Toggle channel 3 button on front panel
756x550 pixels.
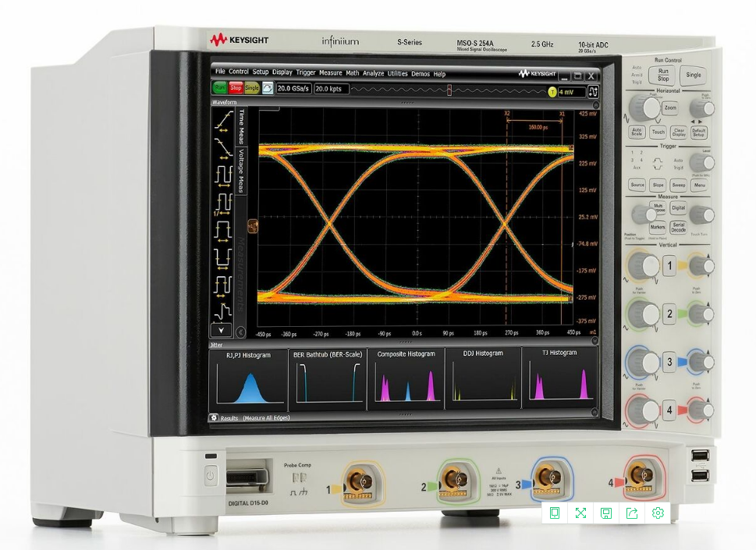668,362
